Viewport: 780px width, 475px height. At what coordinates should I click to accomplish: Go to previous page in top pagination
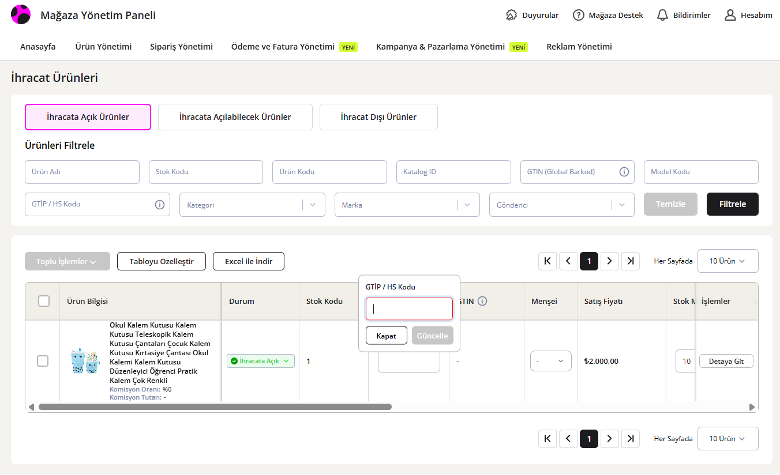pyautogui.click(x=568, y=261)
